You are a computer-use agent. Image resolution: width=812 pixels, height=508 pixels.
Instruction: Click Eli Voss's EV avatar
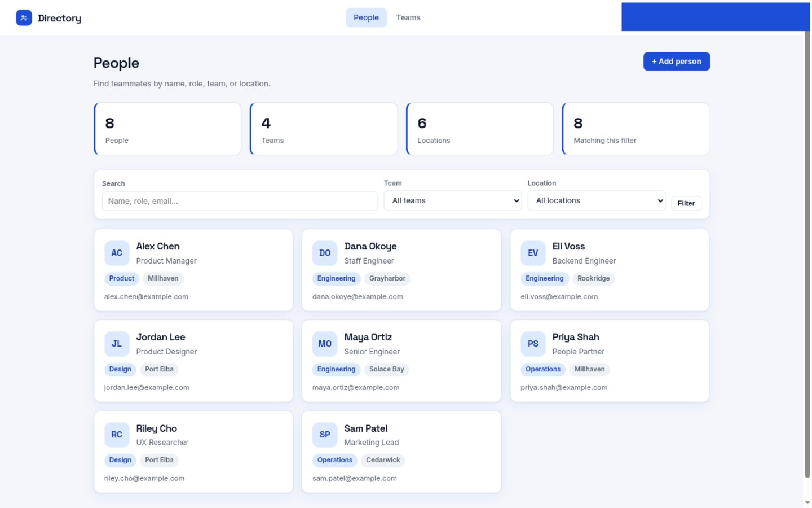(x=533, y=253)
